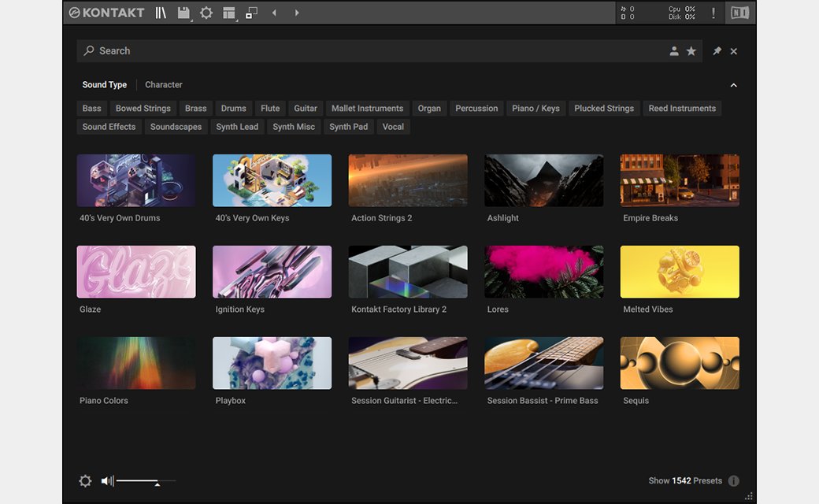
Task: Switch to Character tab
Action: (x=164, y=84)
